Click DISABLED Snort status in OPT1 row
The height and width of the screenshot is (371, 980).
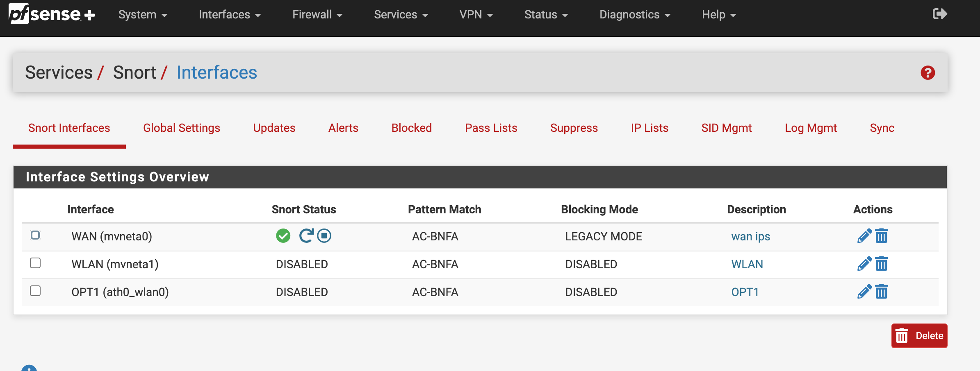[x=302, y=292]
